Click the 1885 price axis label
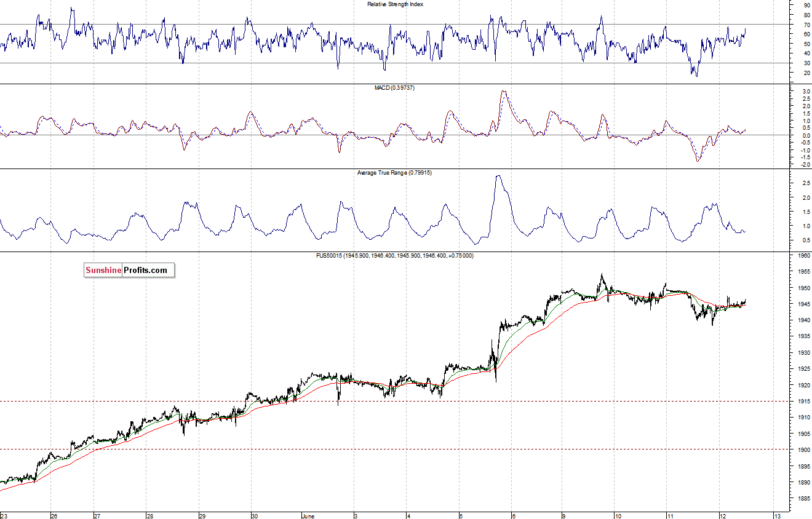The height and width of the screenshot is (519, 812). tap(804, 498)
